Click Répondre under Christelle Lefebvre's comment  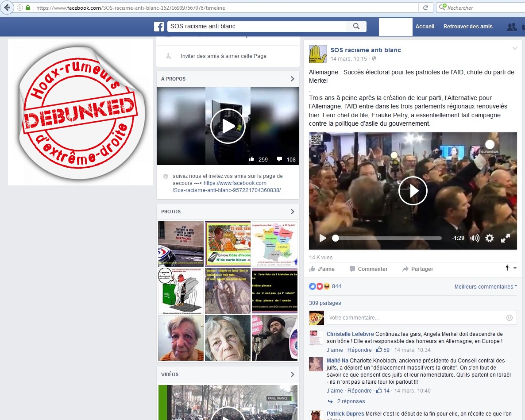click(x=359, y=350)
